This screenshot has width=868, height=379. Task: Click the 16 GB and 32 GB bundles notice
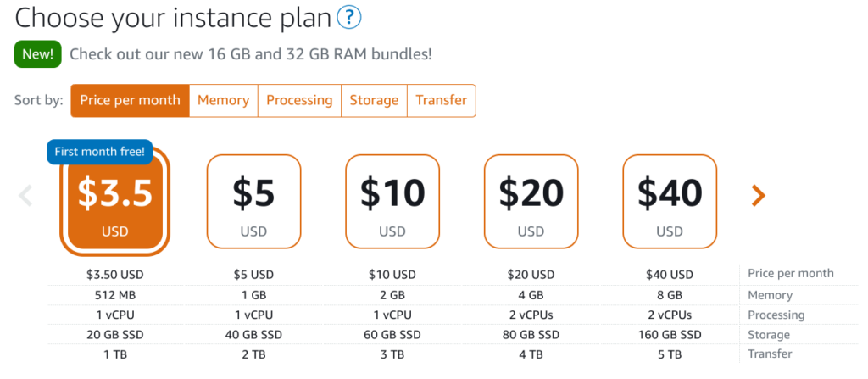point(251,55)
